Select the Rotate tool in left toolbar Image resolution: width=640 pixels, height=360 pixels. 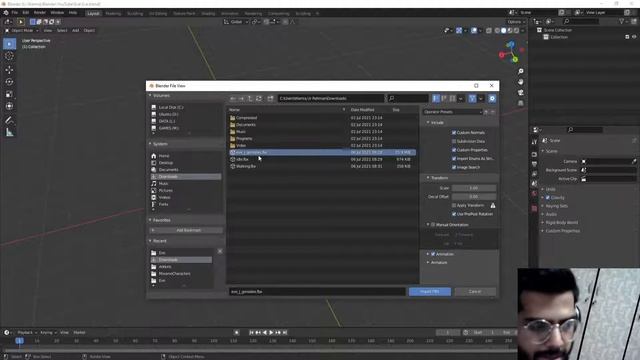[x=9, y=82]
